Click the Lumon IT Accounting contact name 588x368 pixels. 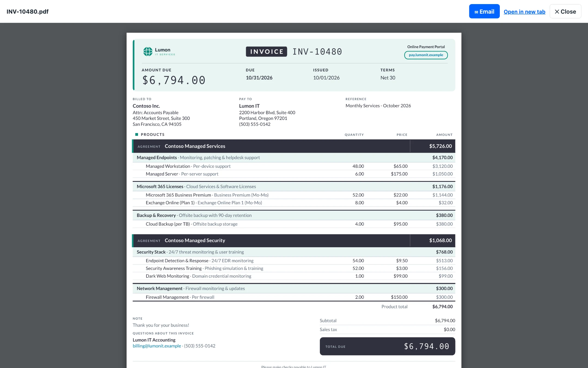pyautogui.click(x=154, y=340)
